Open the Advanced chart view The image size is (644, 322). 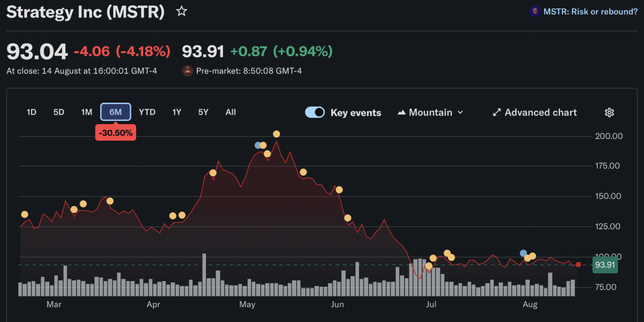(535, 112)
